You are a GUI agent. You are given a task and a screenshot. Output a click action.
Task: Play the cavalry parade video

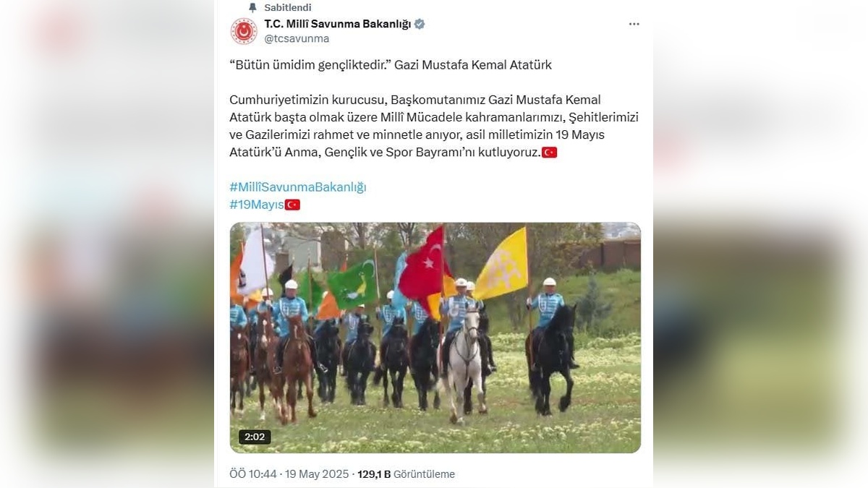[435, 338]
